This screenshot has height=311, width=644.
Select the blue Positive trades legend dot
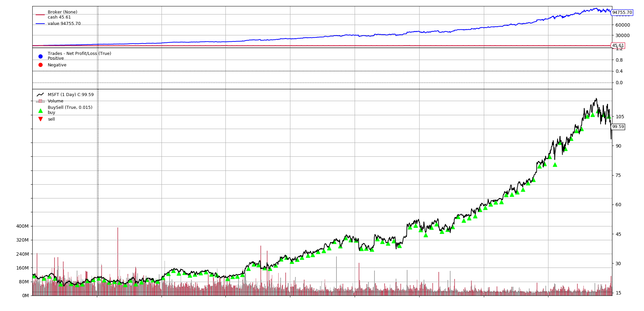pos(40,56)
